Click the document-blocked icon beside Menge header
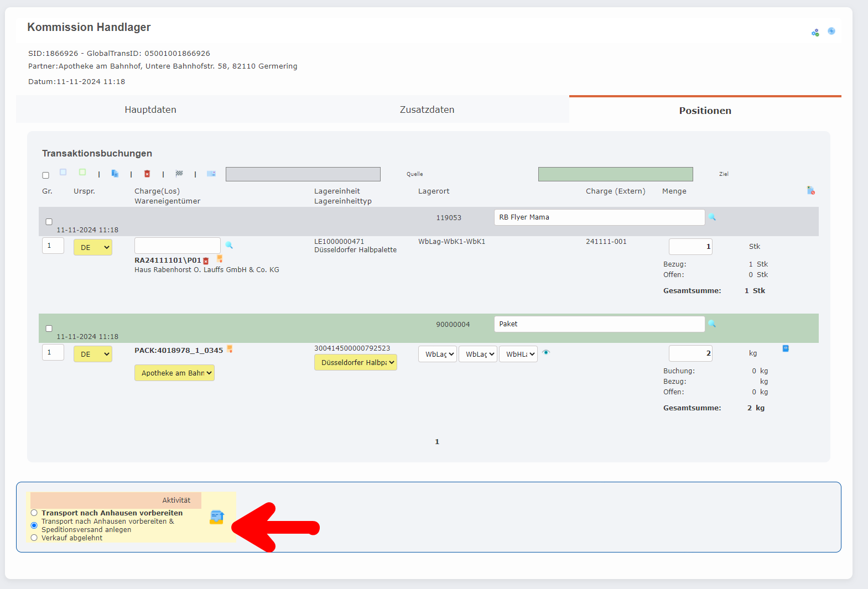Viewport: 868px width, 589px height. click(811, 191)
